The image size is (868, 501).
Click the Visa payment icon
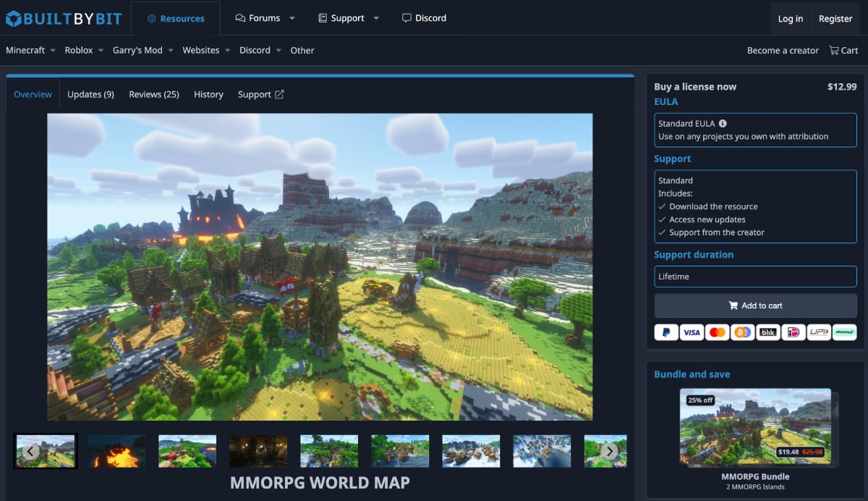692,332
